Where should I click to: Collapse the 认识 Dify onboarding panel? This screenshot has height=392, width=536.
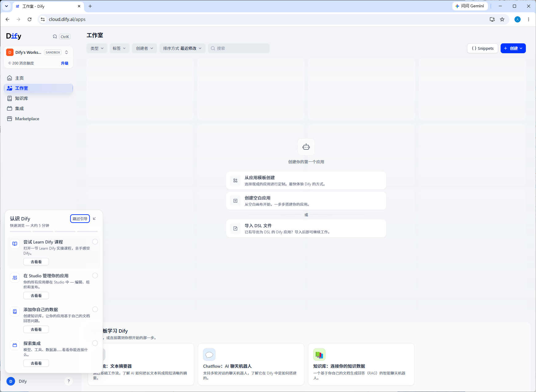[94, 219]
